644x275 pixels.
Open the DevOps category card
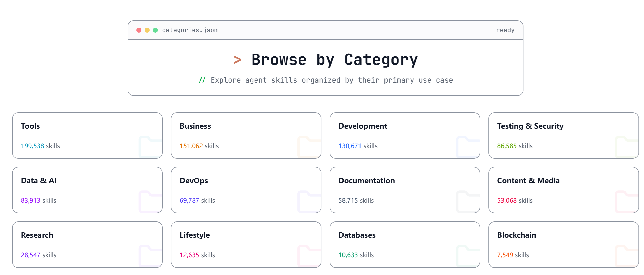[x=246, y=190]
